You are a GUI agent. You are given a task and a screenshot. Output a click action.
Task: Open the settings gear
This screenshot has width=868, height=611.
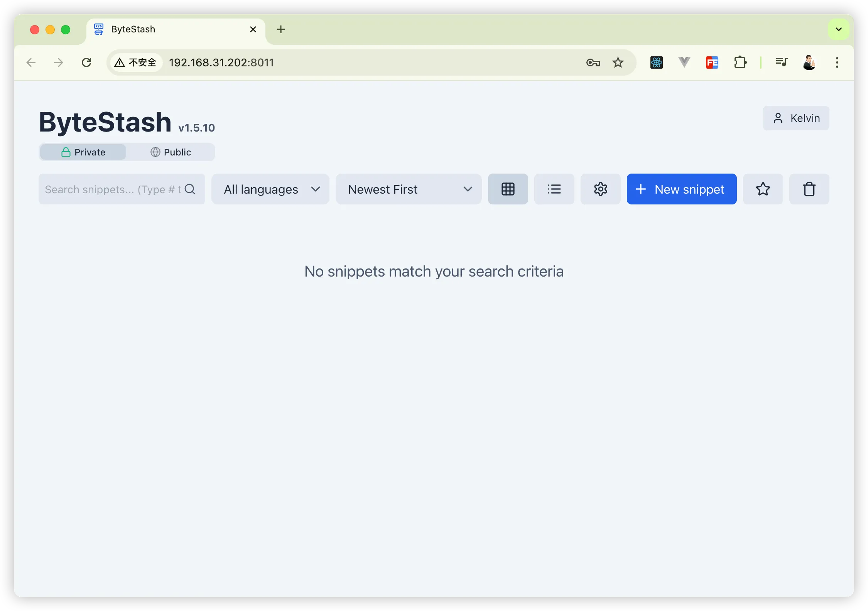pyautogui.click(x=600, y=189)
